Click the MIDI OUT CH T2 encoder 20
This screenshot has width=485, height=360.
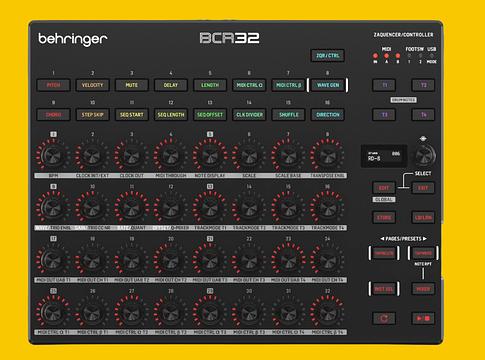[171, 260]
